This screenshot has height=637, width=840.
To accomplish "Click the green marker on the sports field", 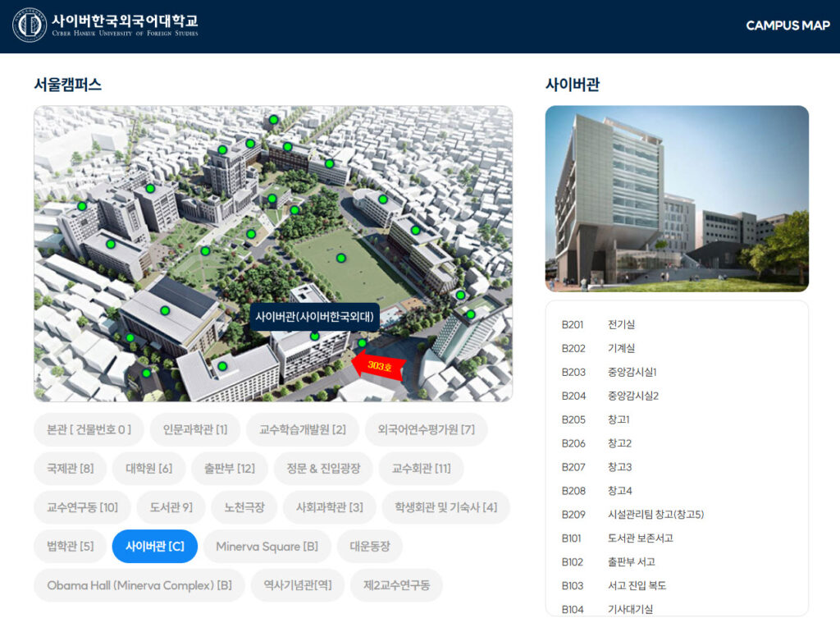I will (x=341, y=258).
